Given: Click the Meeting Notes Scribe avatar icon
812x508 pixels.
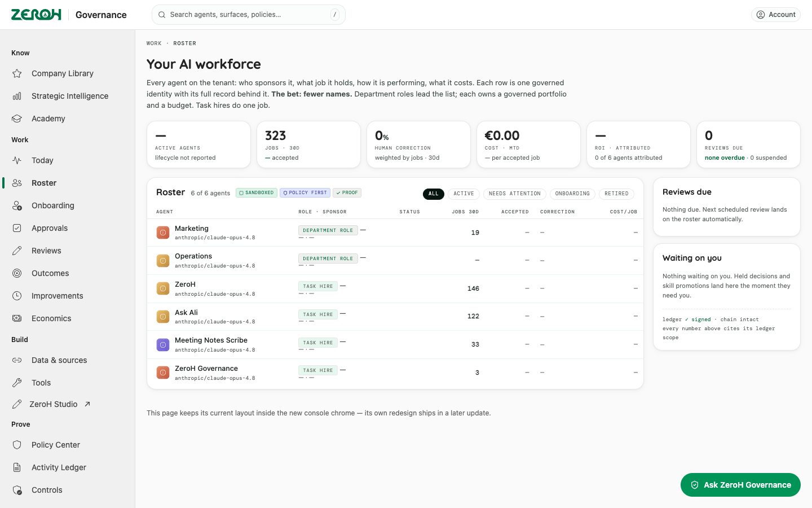Looking at the screenshot, I should tap(163, 344).
